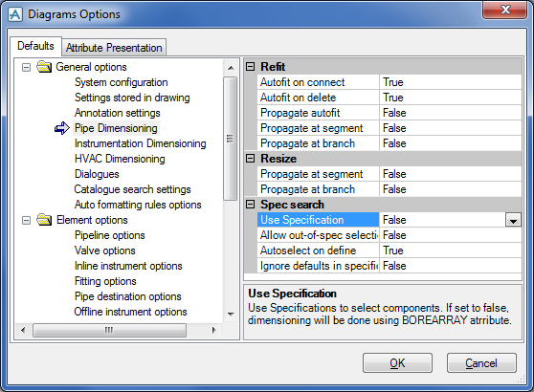Collapse the Spec search property group
This screenshot has width=534, height=392.
[251, 205]
